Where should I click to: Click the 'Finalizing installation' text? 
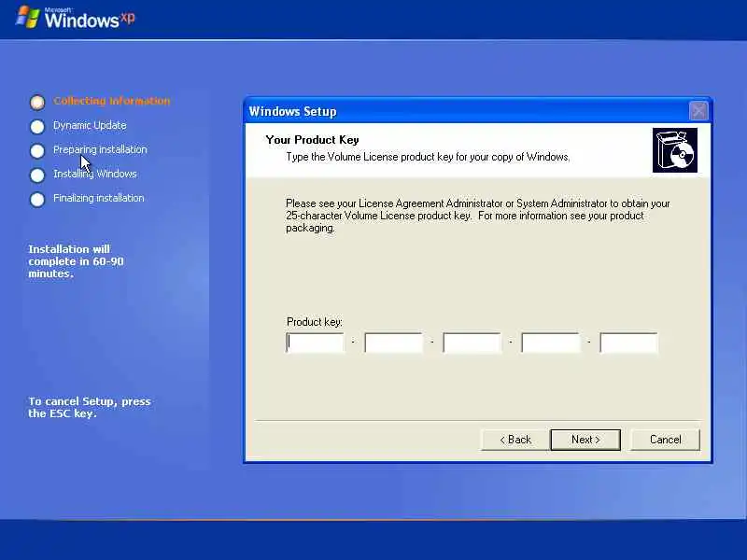[x=99, y=198]
